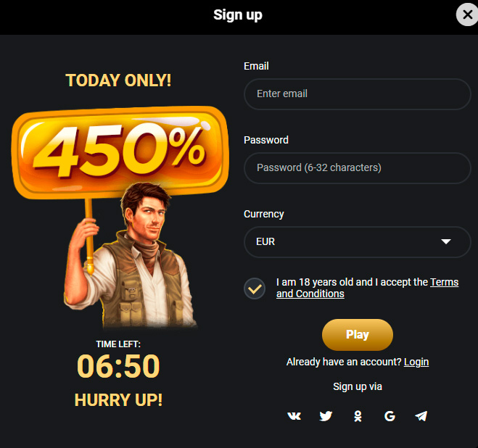This screenshot has height=448, width=478.
Task: Click the HURRY UP! text
Action: 118,400
